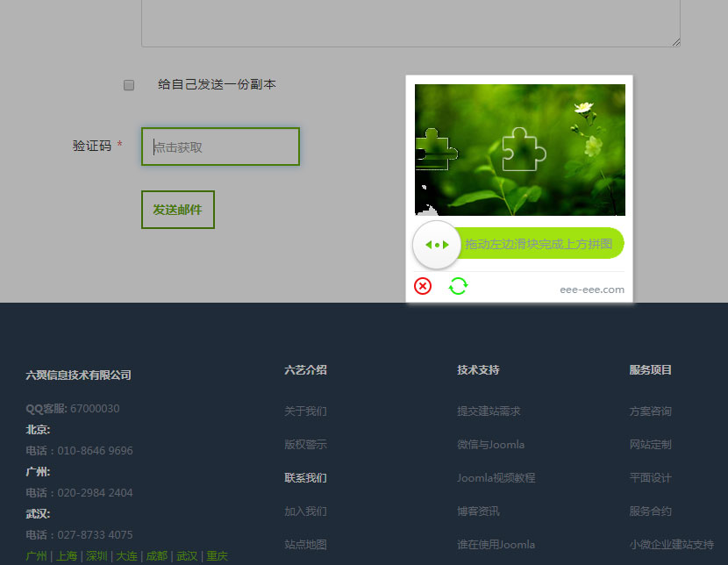Screen dimensions: 728x565
Task: Go to the 加入我们 page
Action: [x=305, y=511]
